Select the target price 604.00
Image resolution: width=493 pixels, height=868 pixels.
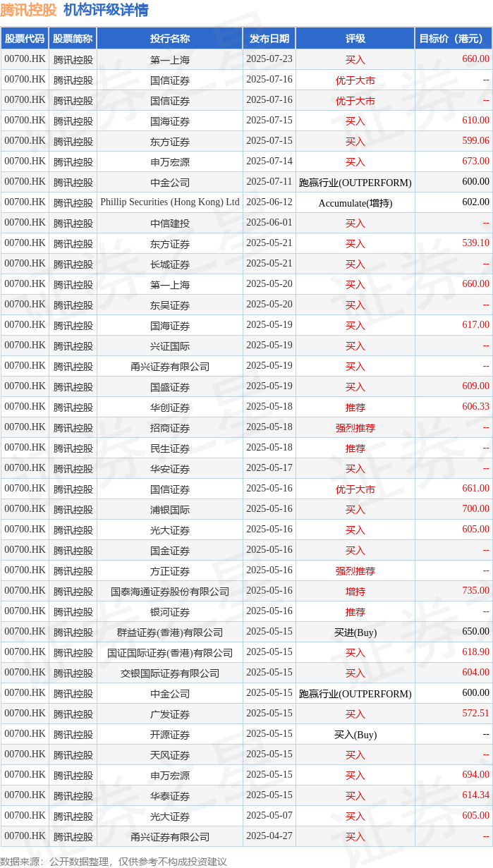tap(475, 673)
